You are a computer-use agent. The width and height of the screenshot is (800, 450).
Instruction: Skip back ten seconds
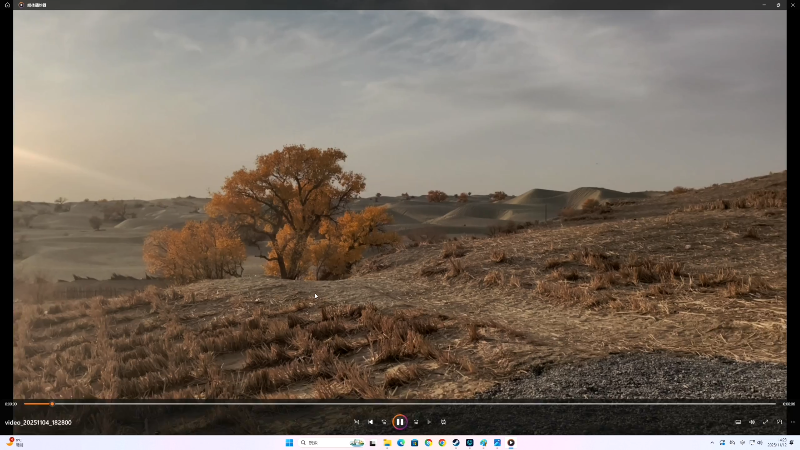click(x=384, y=422)
